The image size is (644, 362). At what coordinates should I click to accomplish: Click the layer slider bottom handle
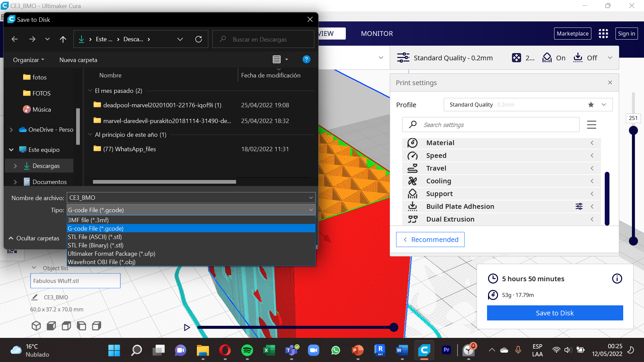coord(633,241)
